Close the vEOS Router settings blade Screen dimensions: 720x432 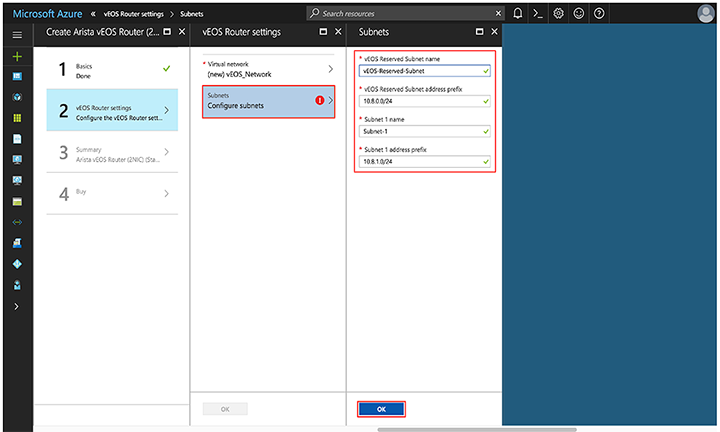pyautogui.click(x=338, y=32)
